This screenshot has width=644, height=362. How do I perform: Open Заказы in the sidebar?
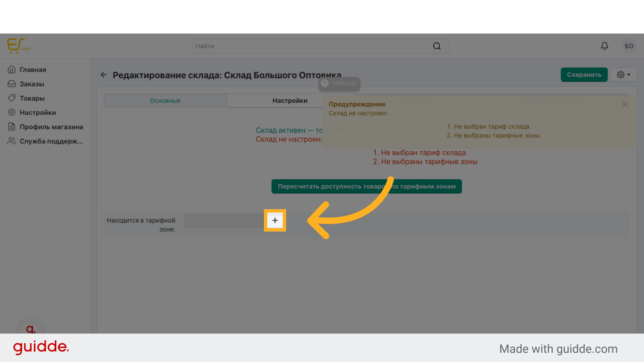pos(32,84)
